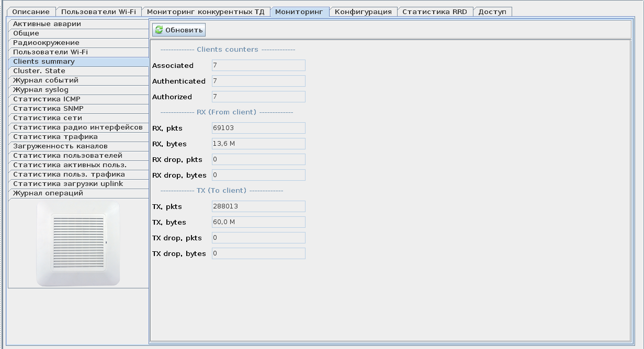Select Пользователи Wi-Fi in the side menu
Screen dimensions: 644x349
[x=78, y=52]
